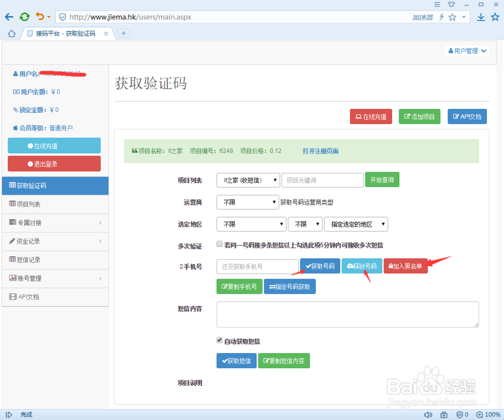Open the 指定选定的地区 region dropdown

coord(356,224)
